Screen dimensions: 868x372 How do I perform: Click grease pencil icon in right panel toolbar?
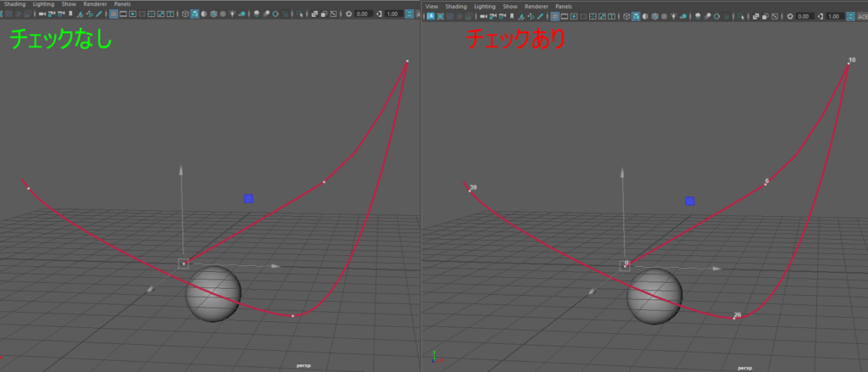539,15
